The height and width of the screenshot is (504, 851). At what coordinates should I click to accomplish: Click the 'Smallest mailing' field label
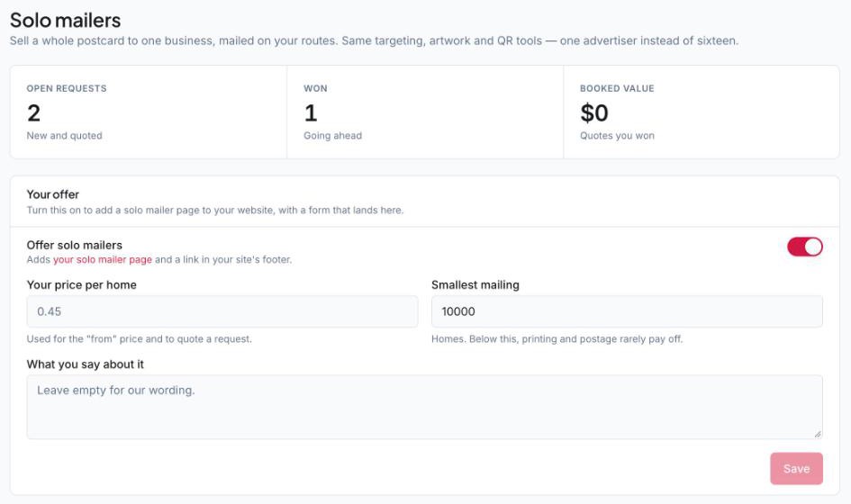475,284
